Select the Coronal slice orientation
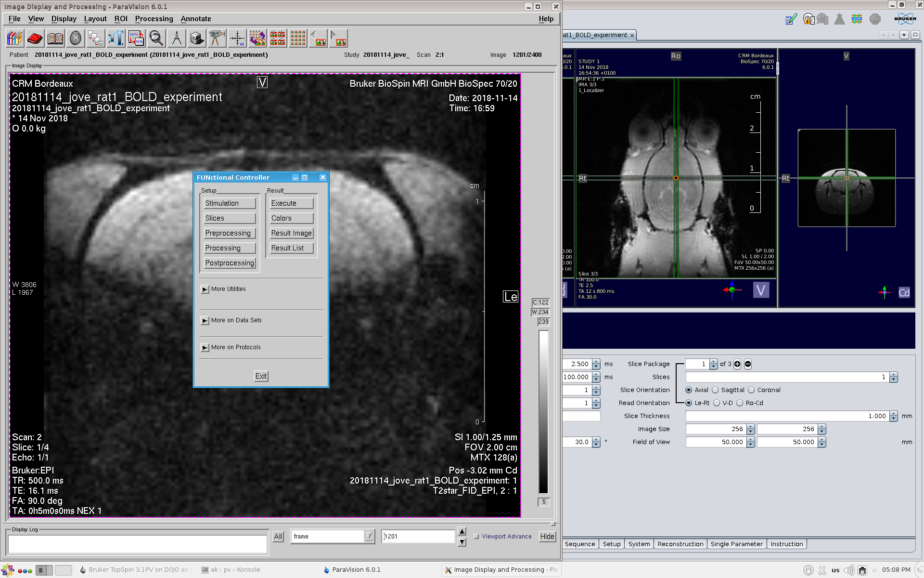The width and height of the screenshot is (924, 578). [751, 390]
